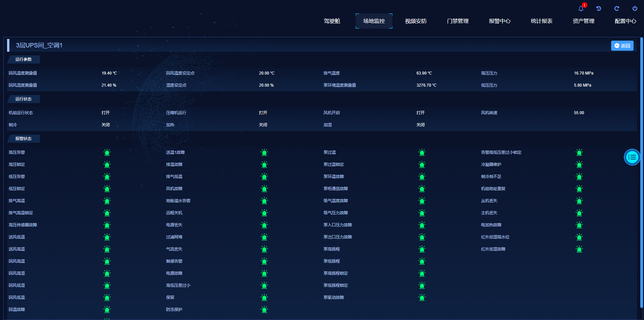Open the 视频安防 navigation tab

(x=416, y=21)
